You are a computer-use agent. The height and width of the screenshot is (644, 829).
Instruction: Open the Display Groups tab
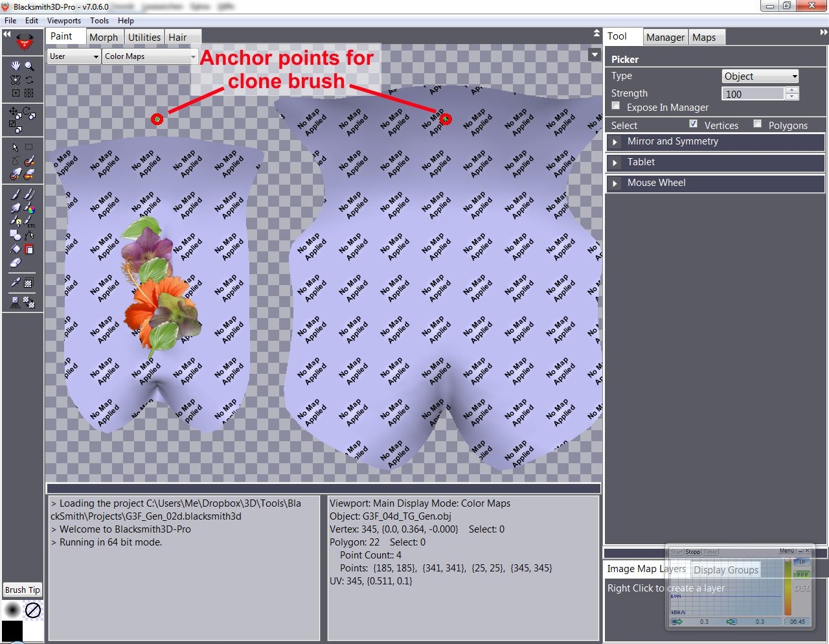(726, 570)
